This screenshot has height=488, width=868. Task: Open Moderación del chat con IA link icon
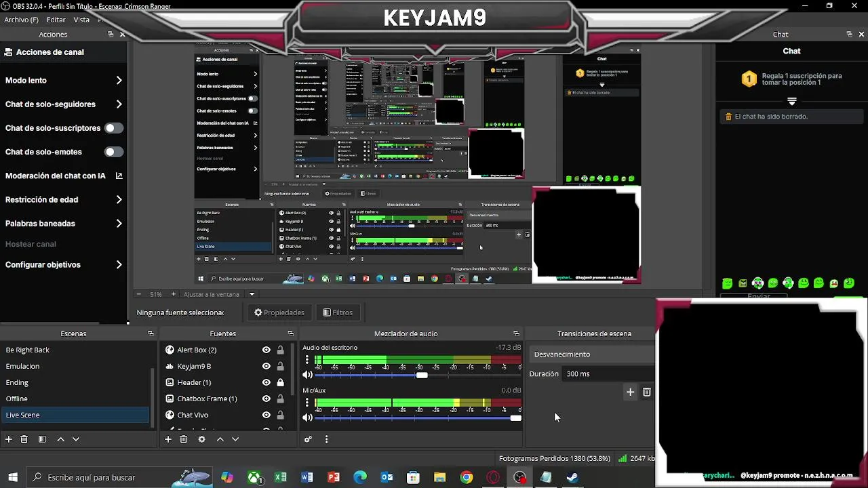point(119,176)
